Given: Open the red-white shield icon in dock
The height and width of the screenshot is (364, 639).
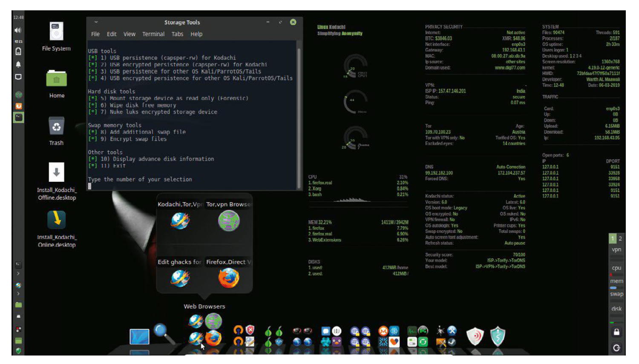Looking at the screenshot, I should pos(475,336).
